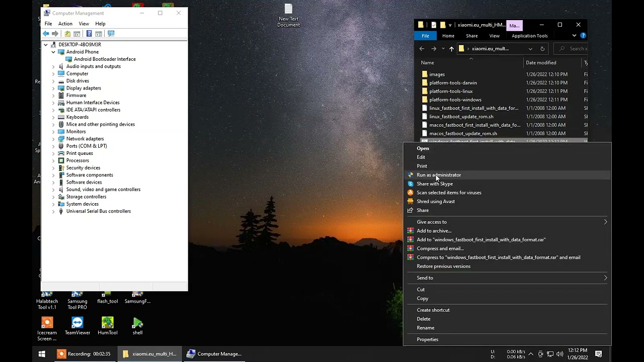Click the blue Help question mark toolbar icon
Screen dimensions: 644x362
89,34
